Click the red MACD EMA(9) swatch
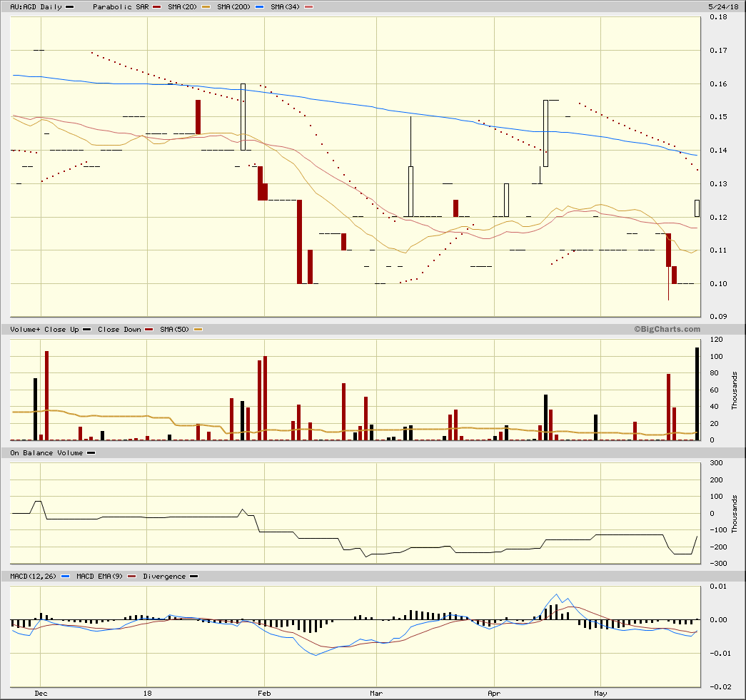 pyautogui.click(x=132, y=577)
